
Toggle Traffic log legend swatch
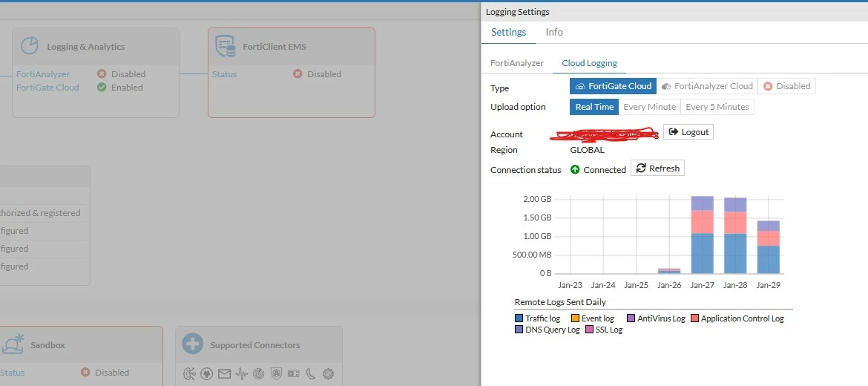(x=519, y=318)
